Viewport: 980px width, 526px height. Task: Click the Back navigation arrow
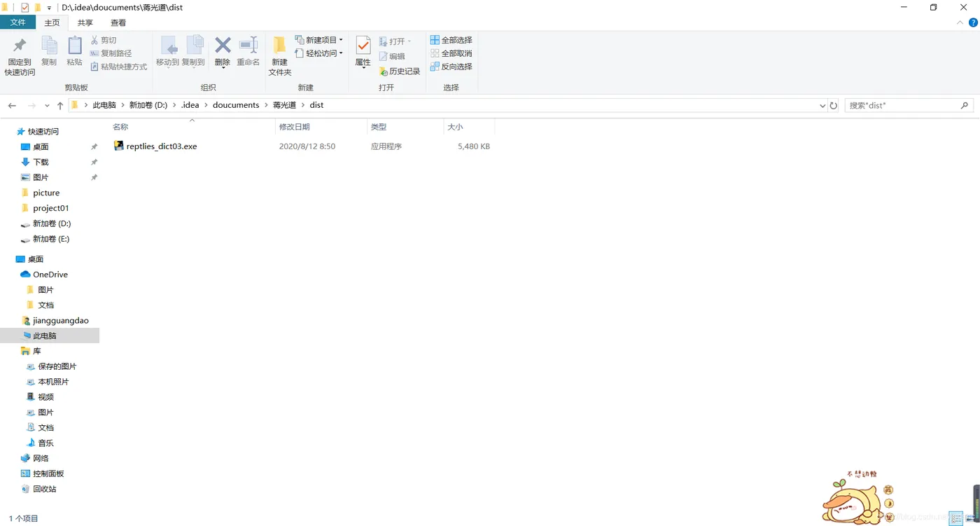12,105
